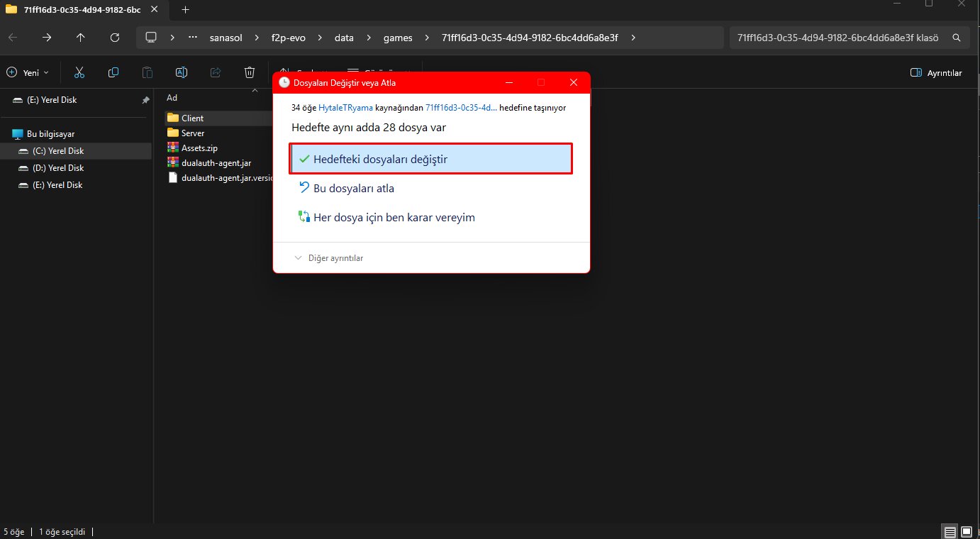Switch to large thumbnail view in status bar
Viewport: 980px width, 539px height.
pos(966,530)
